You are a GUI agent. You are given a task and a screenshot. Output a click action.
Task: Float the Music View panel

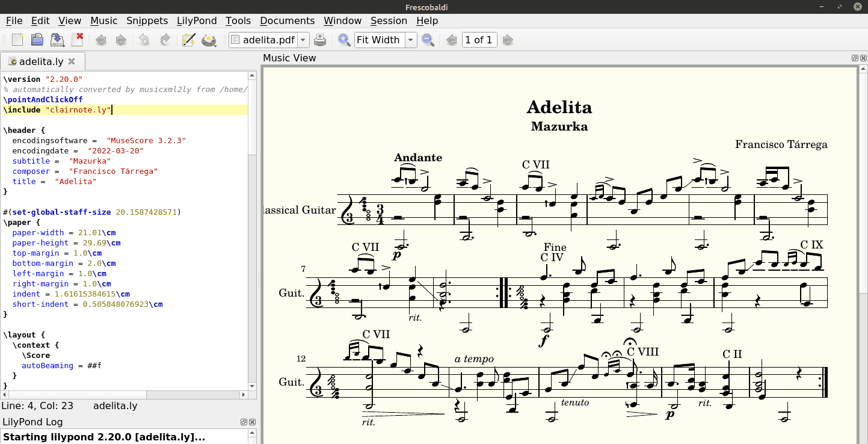click(x=855, y=58)
